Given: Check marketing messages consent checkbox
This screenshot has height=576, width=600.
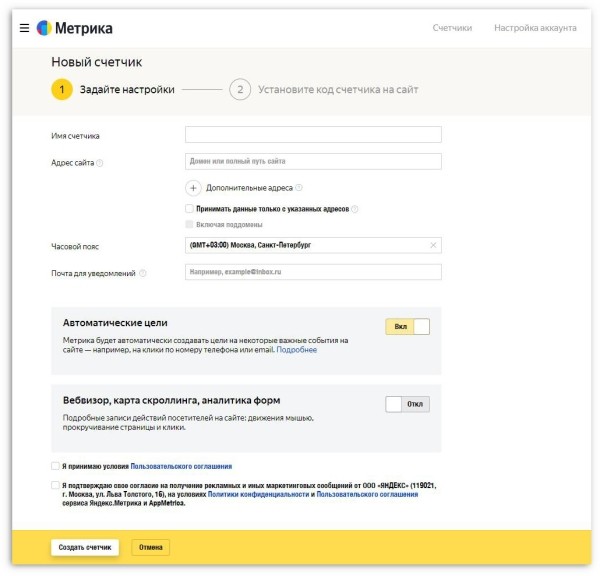Looking at the screenshot, I should [x=55, y=485].
